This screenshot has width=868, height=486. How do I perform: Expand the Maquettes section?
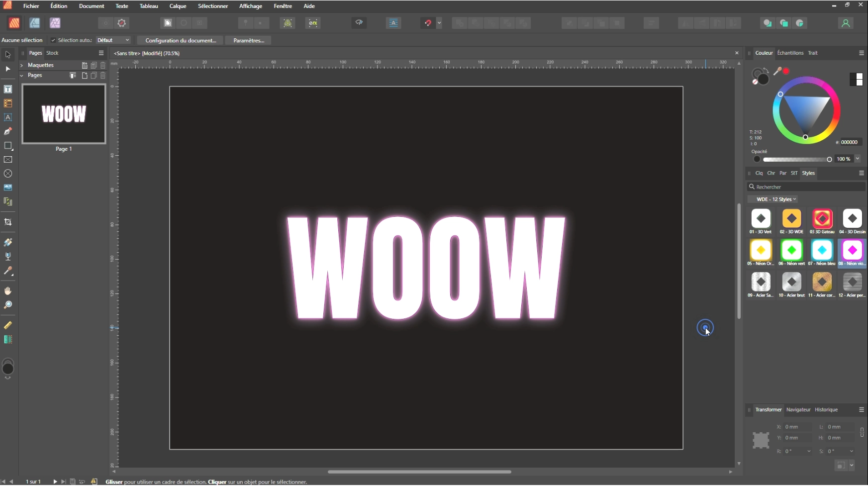(22, 65)
